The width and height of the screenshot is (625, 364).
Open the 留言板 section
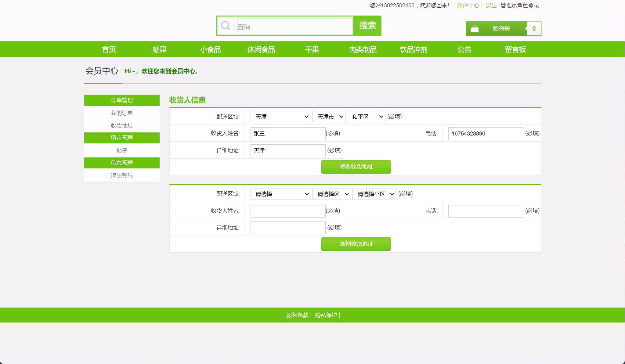point(515,49)
